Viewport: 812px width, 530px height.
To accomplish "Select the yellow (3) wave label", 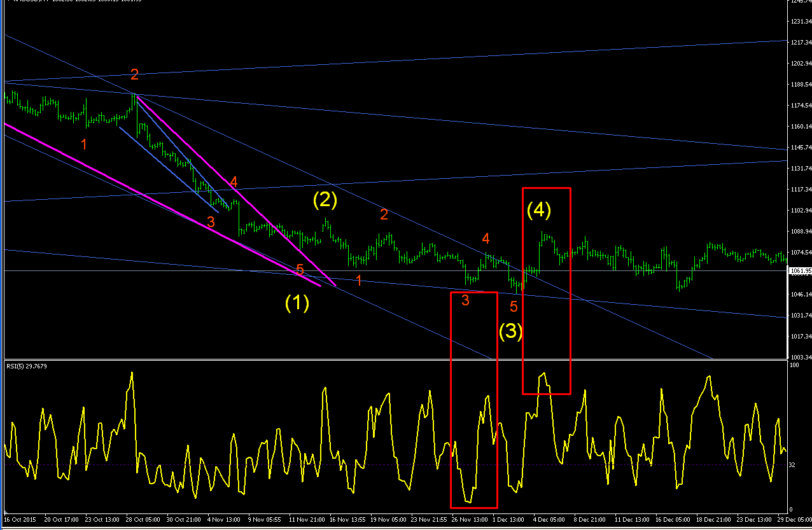I will pyautogui.click(x=510, y=331).
